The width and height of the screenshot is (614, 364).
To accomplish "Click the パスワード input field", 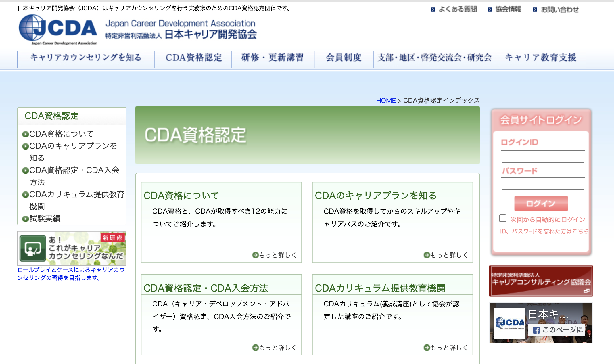I will [x=543, y=183].
